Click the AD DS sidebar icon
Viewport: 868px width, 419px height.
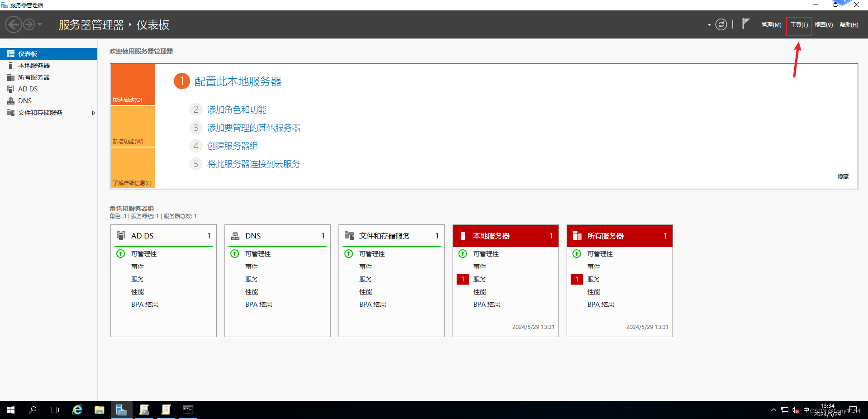(11, 89)
